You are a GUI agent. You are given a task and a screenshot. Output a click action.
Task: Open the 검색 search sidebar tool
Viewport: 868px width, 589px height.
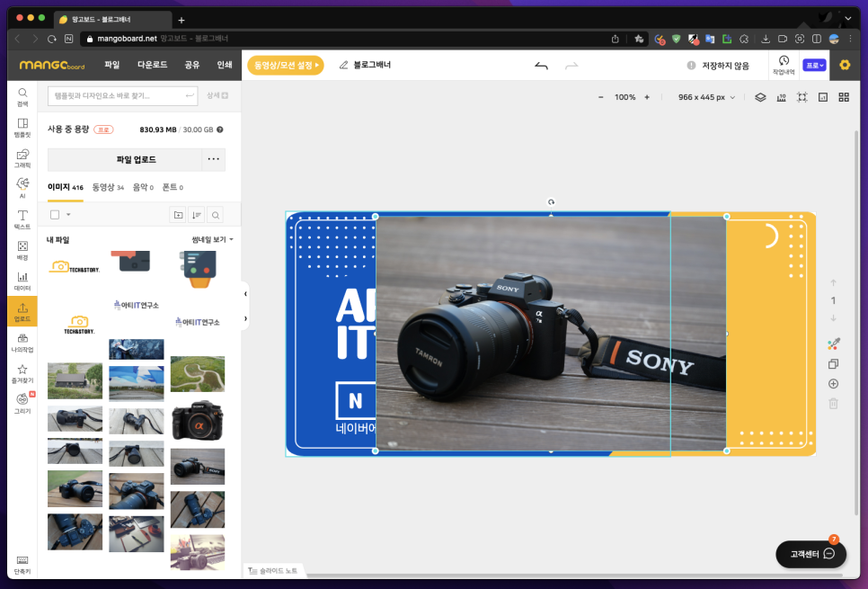[x=22, y=97]
